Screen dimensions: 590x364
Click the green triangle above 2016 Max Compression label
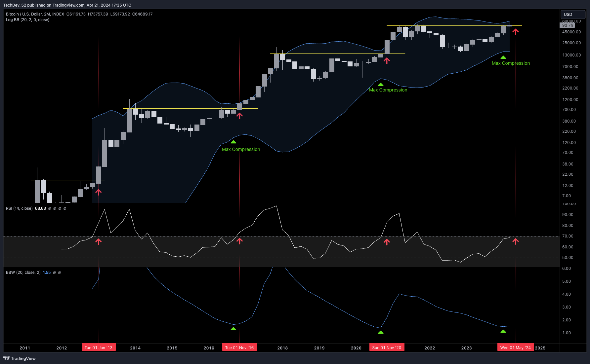233,142
